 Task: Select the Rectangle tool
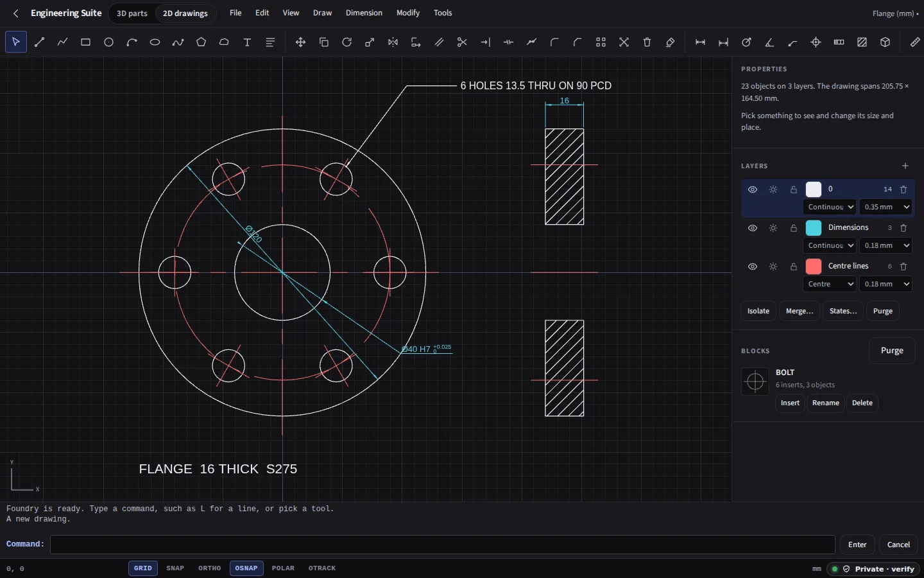point(85,42)
